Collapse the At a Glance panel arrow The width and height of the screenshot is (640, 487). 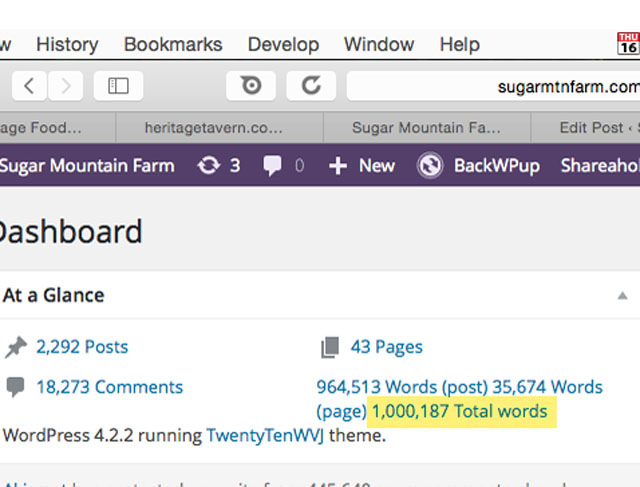622,296
